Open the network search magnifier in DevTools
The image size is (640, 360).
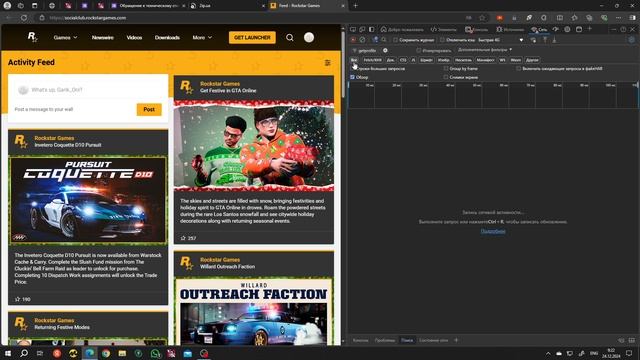pos(384,40)
